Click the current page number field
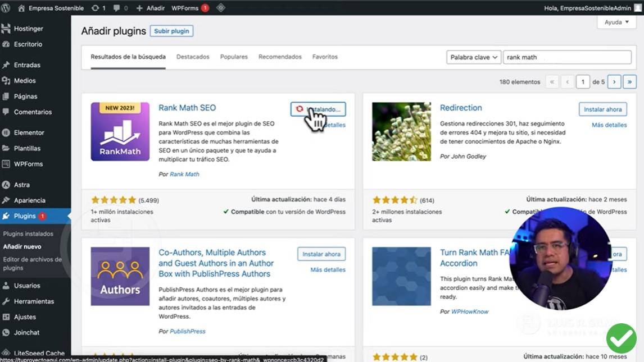 [583, 82]
